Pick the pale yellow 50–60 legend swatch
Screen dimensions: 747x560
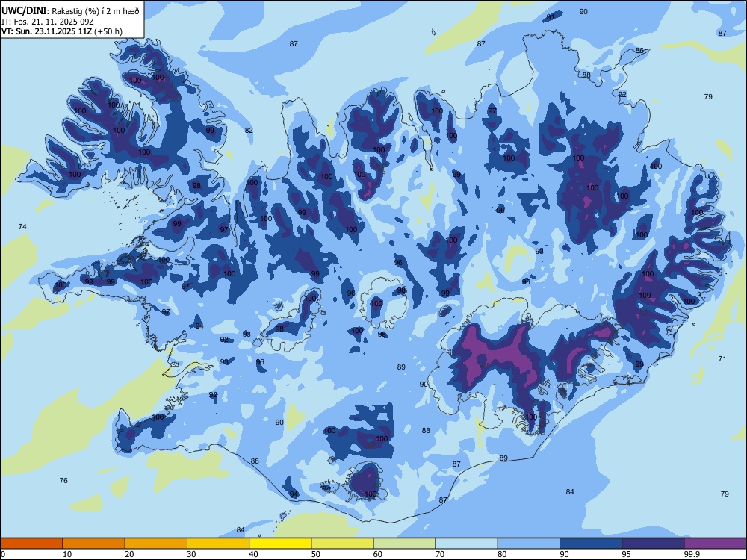click(x=343, y=544)
